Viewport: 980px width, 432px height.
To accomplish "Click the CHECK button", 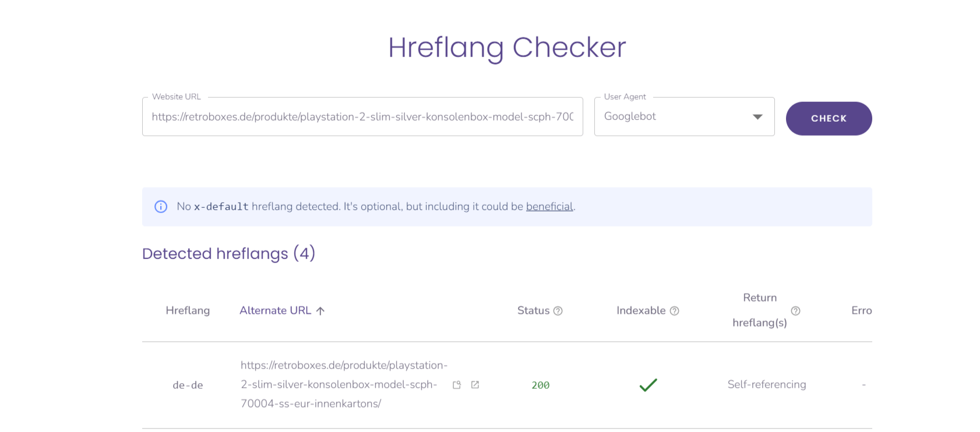I will (829, 118).
